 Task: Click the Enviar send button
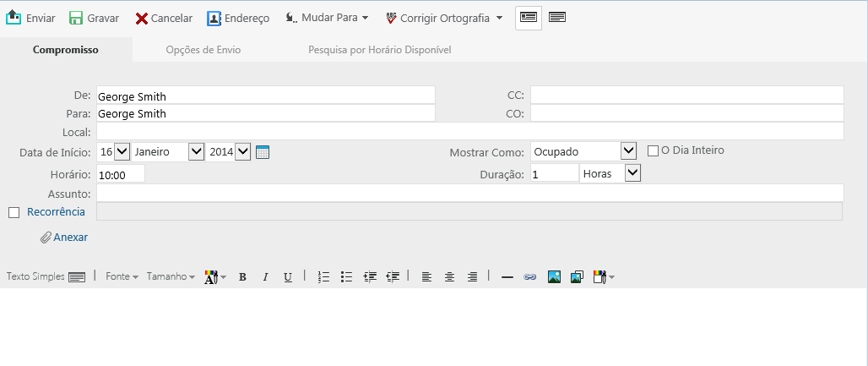click(30, 18)
